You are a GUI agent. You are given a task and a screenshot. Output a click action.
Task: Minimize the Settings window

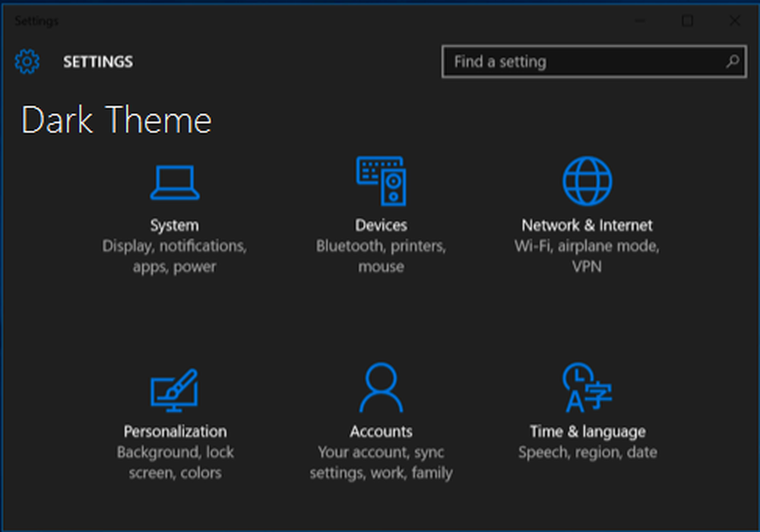coord(640,21)
